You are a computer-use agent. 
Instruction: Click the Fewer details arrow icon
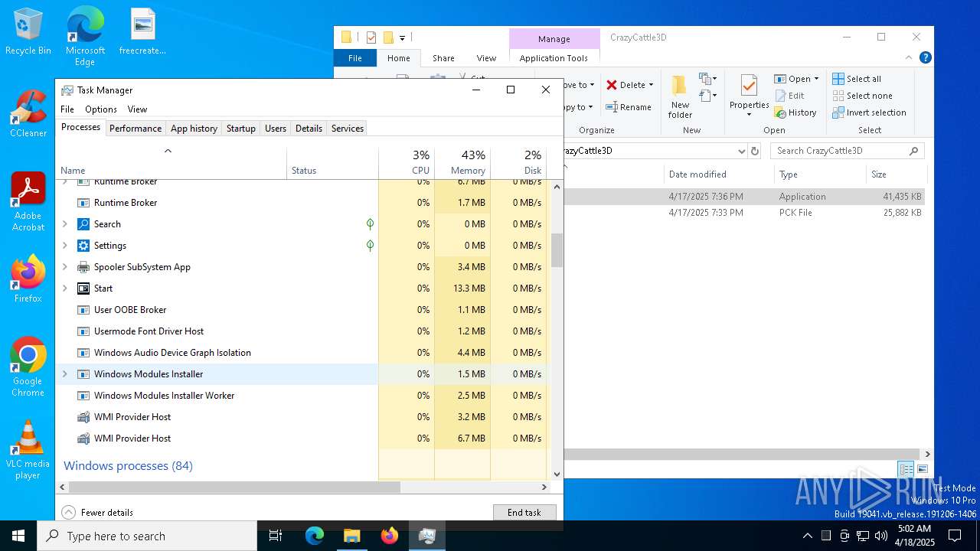coord(69,513)
